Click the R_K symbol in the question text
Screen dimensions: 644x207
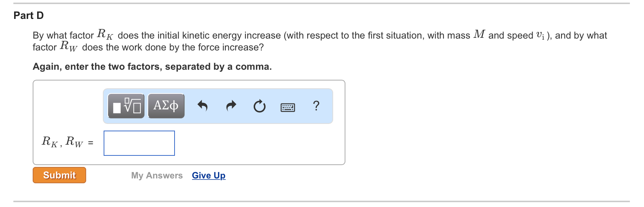(x=105, y=34)
